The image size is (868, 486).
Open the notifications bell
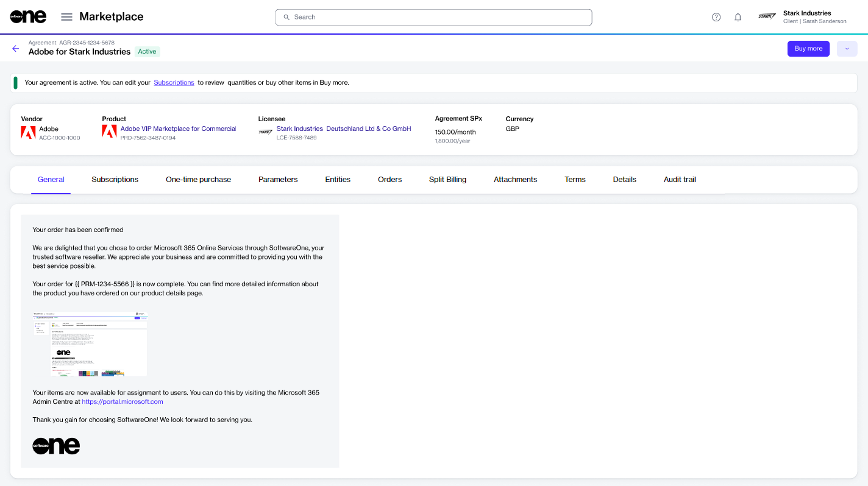(738, 17)
